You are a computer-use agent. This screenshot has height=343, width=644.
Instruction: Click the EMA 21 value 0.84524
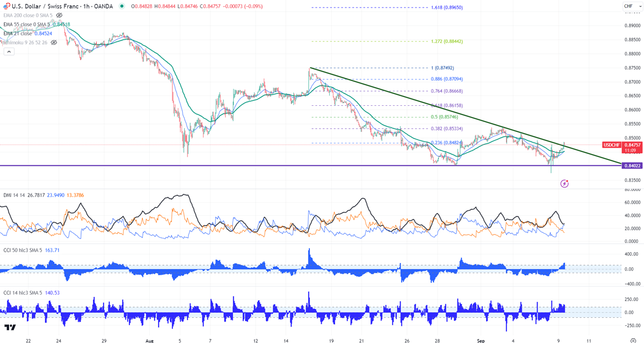tap(43, 33)
